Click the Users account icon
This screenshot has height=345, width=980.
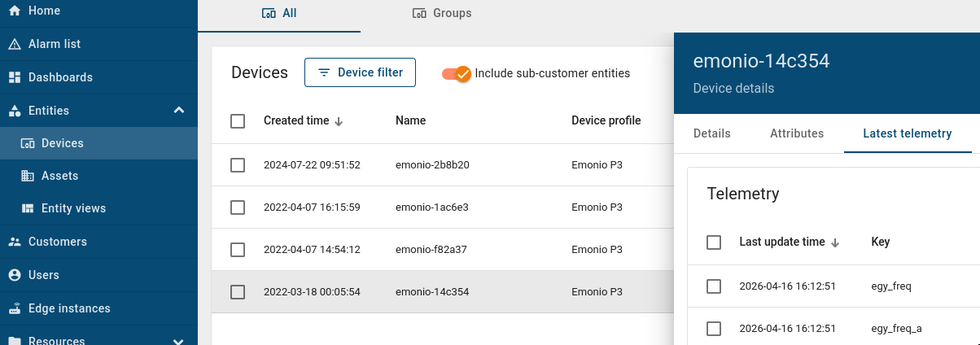pos(15,275)
